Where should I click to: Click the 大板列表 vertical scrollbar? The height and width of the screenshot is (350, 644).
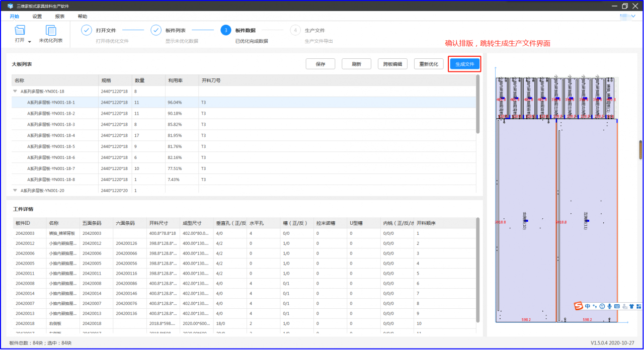pos(477,105)
